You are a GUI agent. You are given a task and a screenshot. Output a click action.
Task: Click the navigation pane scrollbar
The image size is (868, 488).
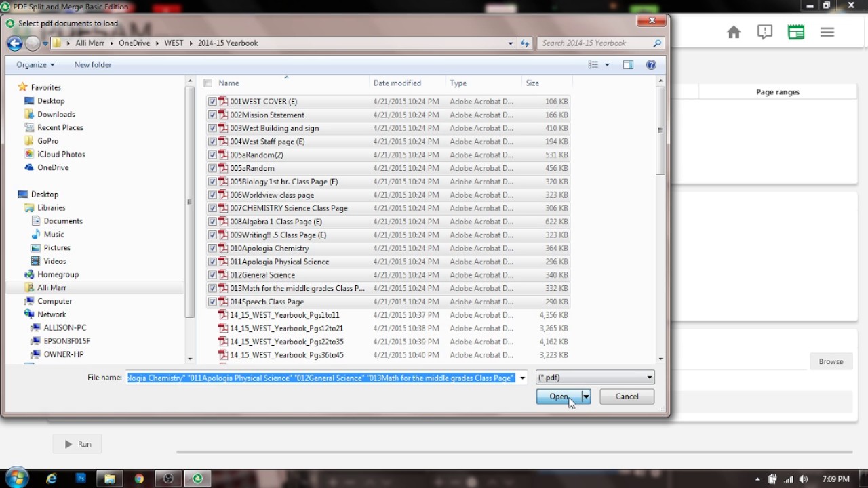click(189, 202)
